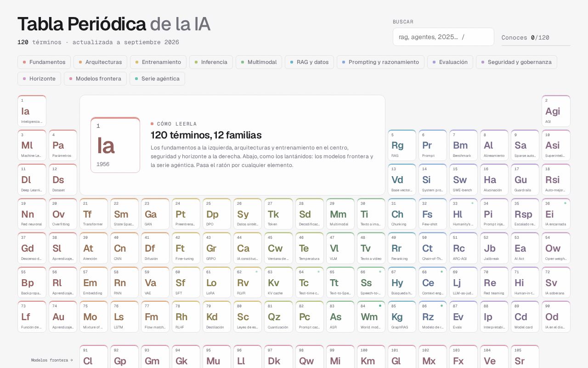588x368 pixels.
Task: Show the Modelos frontera family
Action: [x=95, y=79]
